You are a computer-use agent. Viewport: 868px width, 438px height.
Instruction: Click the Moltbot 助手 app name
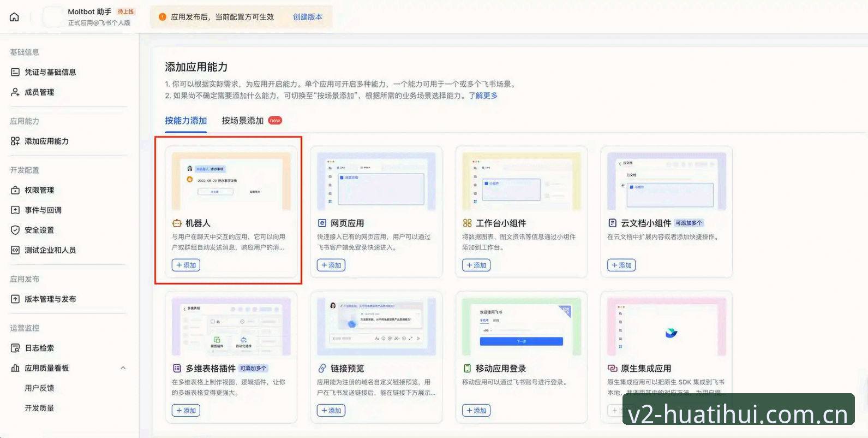tap(89, 11)
